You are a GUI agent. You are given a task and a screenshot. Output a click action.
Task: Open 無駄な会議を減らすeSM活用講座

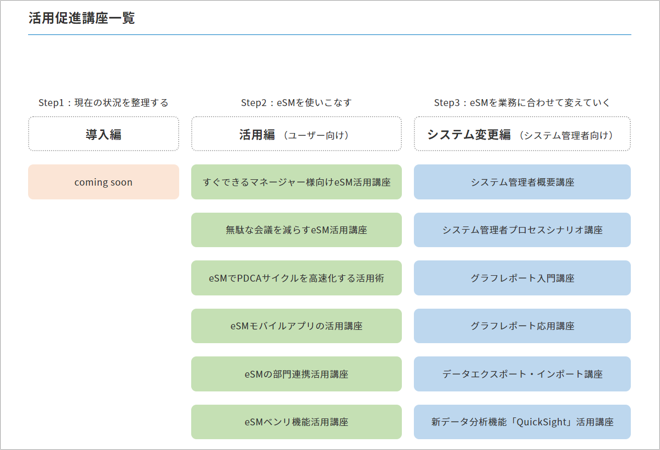coord(296,230)
